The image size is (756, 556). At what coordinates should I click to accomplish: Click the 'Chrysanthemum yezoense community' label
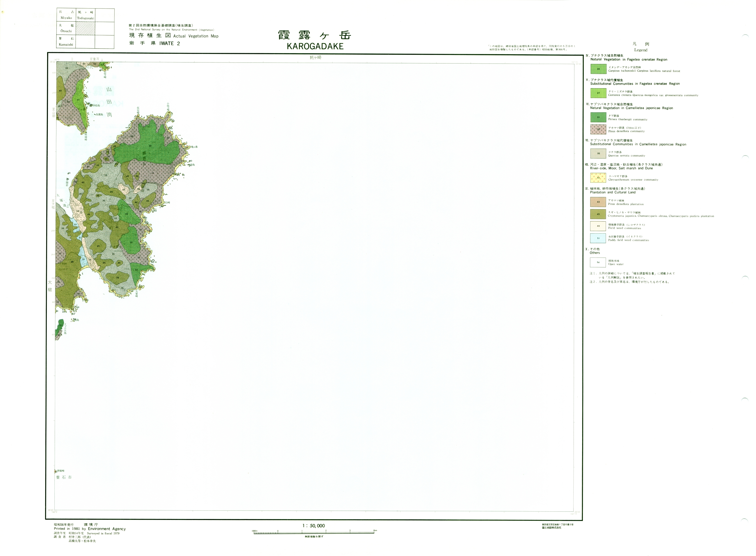tap(633, 180)
